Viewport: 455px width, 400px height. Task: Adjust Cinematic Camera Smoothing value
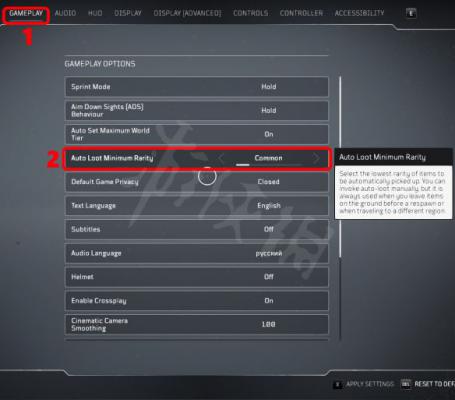tap(197, 324)
